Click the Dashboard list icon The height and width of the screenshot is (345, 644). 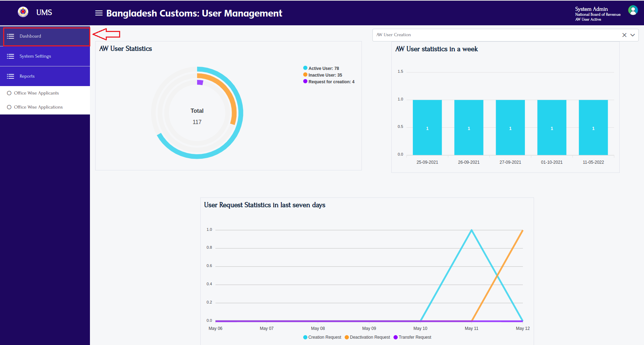[x=11, y=36]
